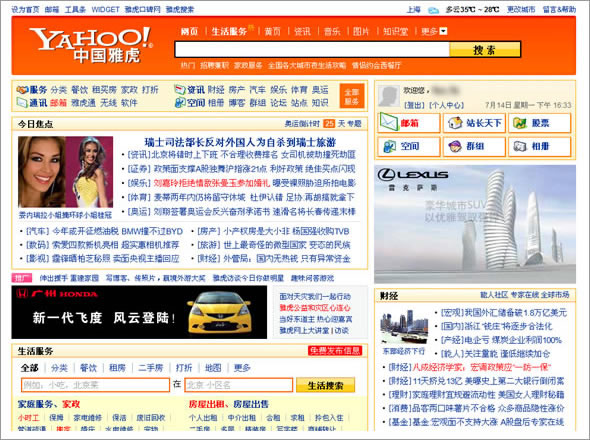The height and width of the screenshot is (440, 590).
Task: Click the 个人中心 link
Action: coord(447,105)
